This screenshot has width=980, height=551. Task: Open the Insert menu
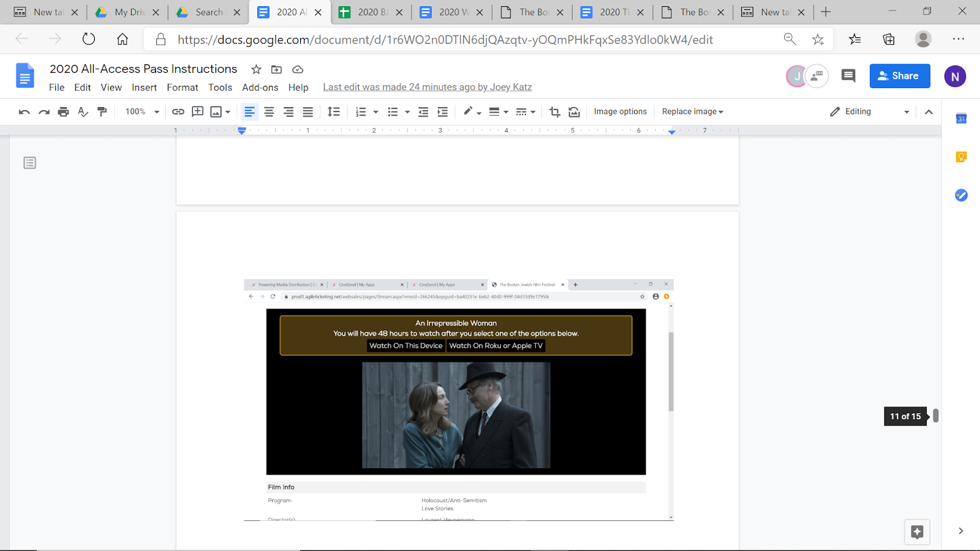tap(144, 88)
